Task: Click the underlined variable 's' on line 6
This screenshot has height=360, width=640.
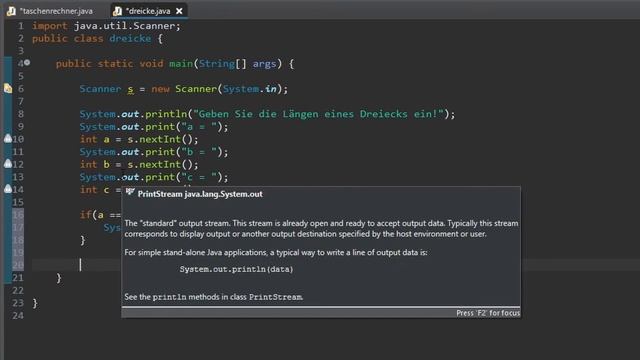Action: tap(131, 89)
